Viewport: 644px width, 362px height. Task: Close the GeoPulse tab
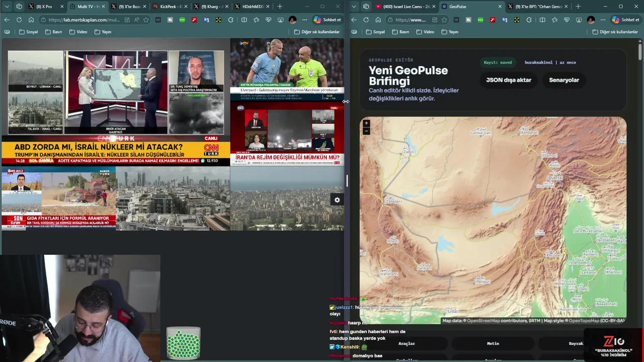click(500, 7)
